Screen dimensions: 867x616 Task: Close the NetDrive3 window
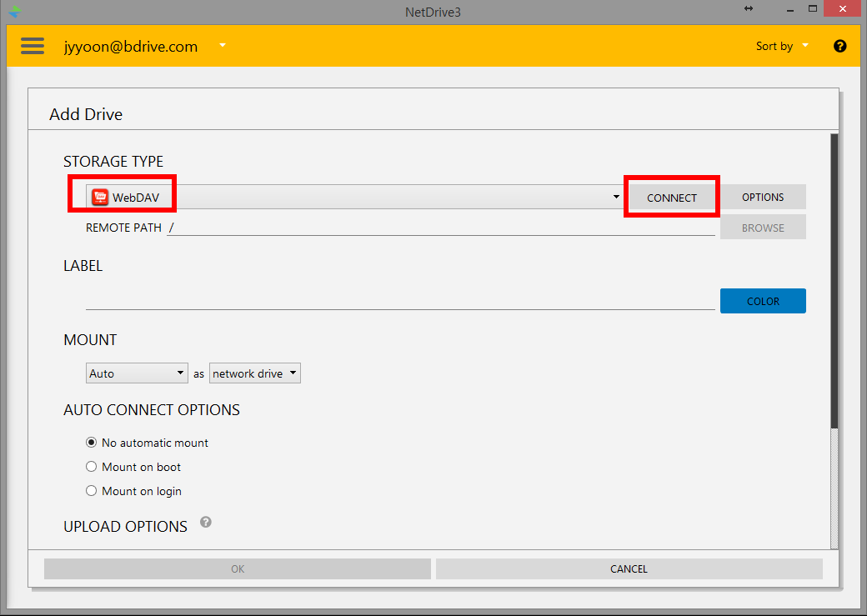843,8
